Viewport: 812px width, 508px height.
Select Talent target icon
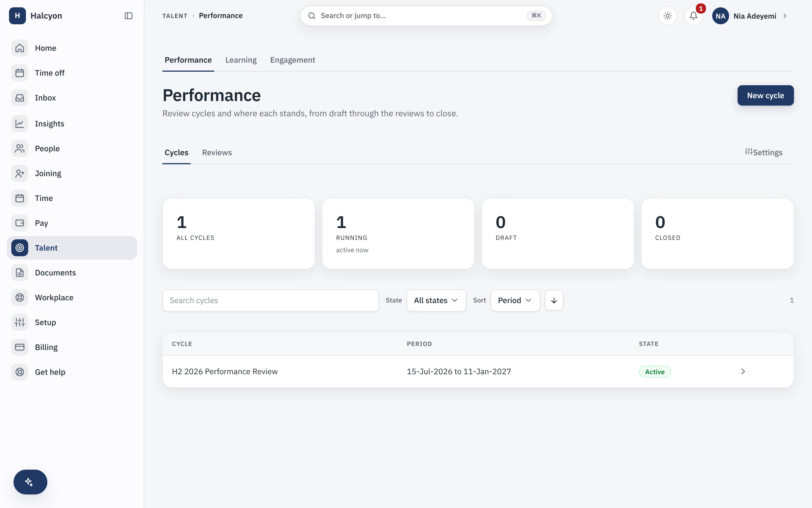tap(20, 248)
